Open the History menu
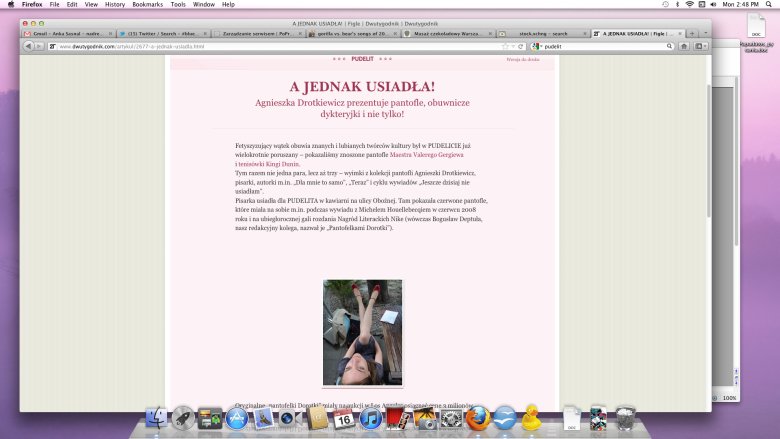 click(115, 4)
